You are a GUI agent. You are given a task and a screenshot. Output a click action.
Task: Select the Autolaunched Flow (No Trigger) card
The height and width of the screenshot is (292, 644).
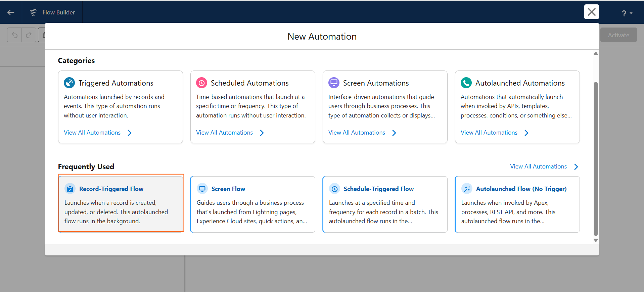tap(517, 204)
